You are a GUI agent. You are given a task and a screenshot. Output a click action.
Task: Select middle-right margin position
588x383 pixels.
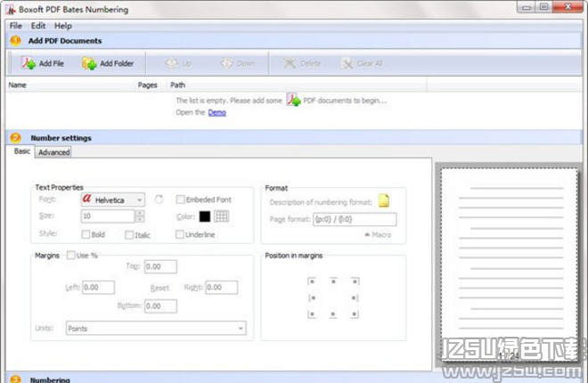355,297
